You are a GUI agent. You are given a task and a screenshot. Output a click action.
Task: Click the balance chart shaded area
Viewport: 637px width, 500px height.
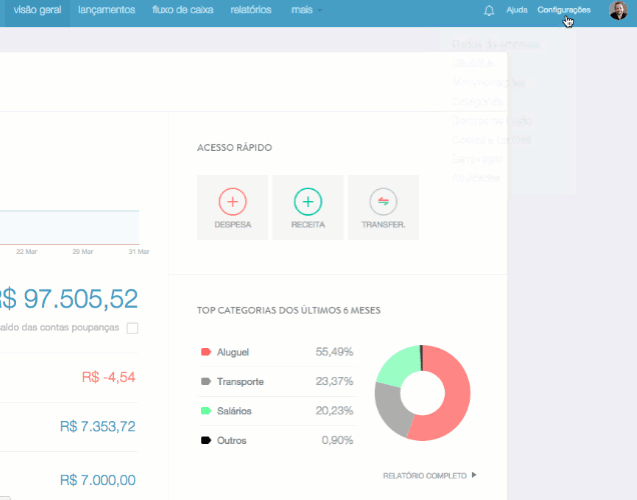point(69,227)
